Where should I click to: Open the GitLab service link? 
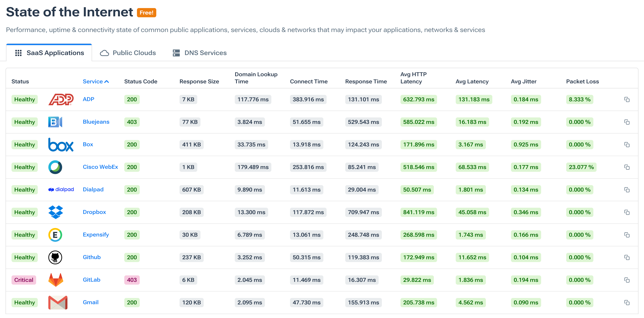coord(92,280)
